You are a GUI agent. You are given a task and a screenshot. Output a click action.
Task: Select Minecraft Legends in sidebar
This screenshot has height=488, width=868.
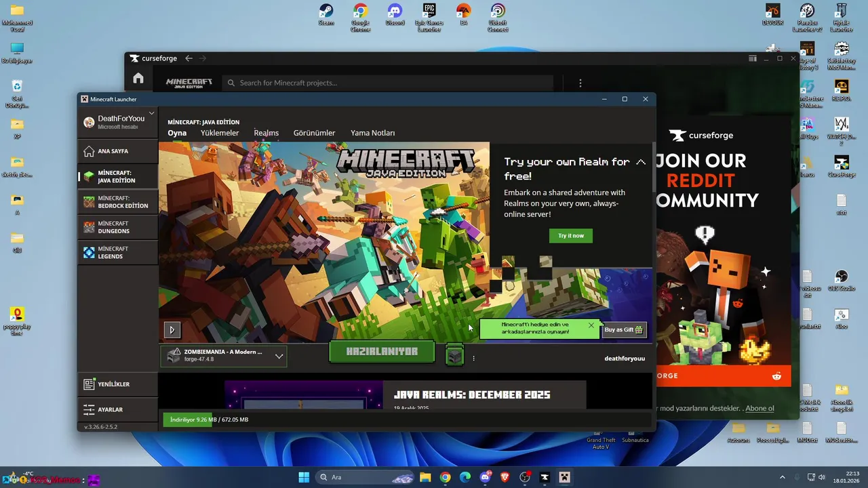click(x=118, y=253)
